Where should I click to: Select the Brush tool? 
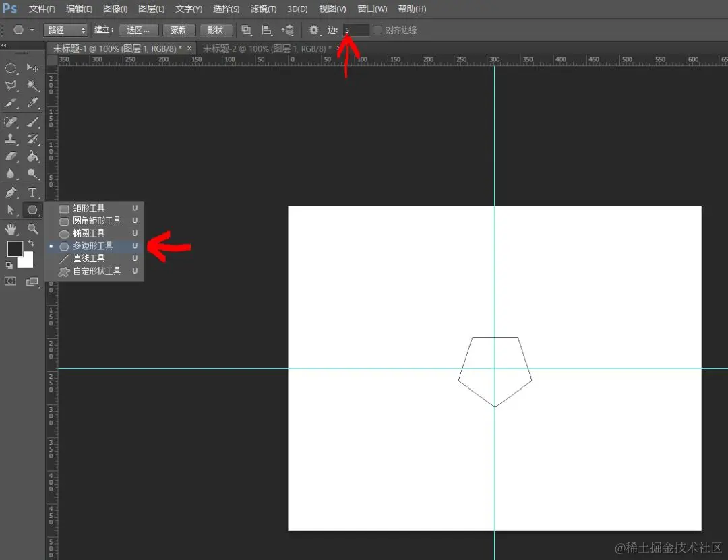click(x=32, y=122)
